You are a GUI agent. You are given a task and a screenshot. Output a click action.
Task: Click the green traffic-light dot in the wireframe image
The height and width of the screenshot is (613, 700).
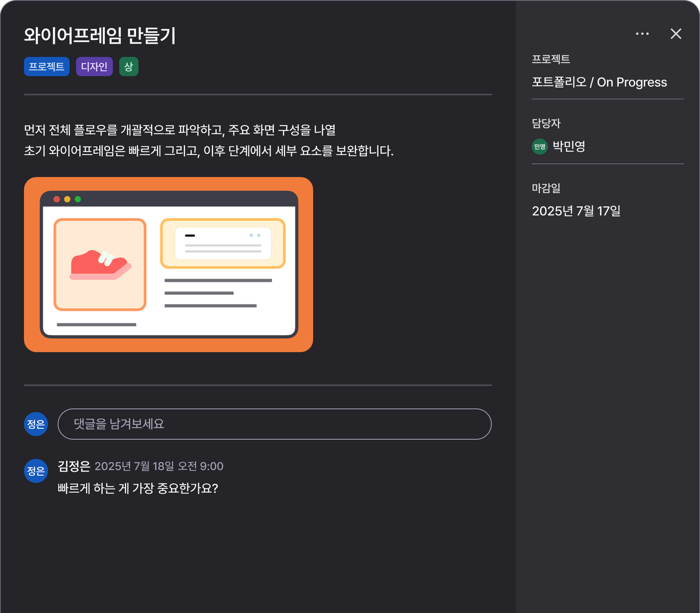(78, 199)
